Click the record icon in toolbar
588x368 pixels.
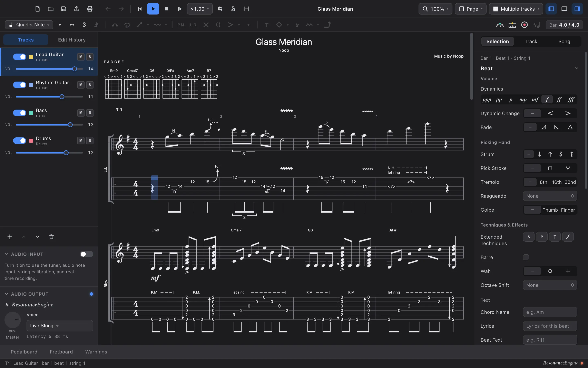point(524,25)
